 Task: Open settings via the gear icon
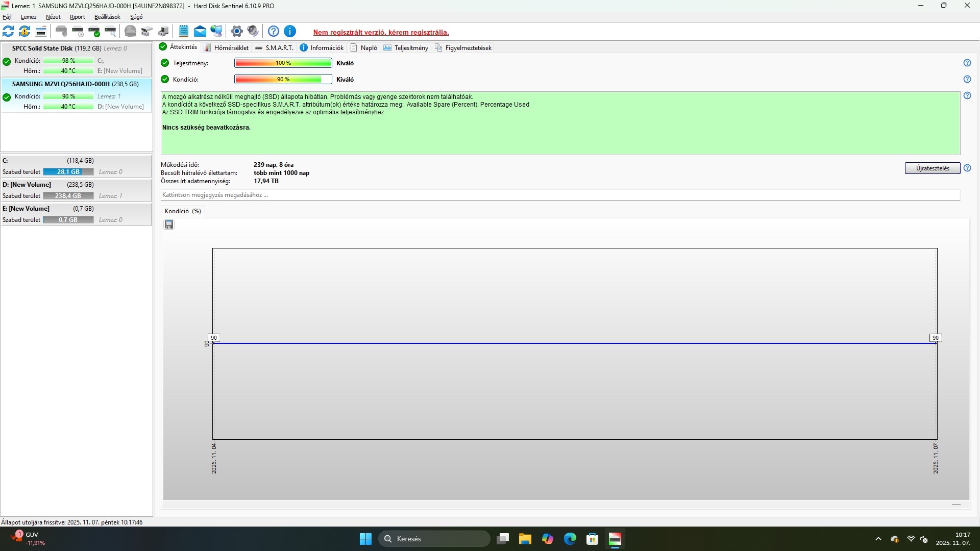coord(236,32)
